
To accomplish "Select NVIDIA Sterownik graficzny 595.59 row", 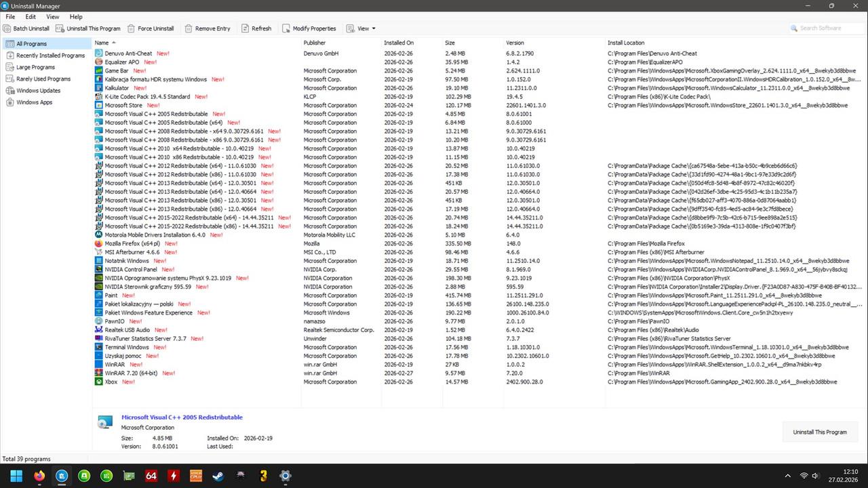I will point(479,287).
